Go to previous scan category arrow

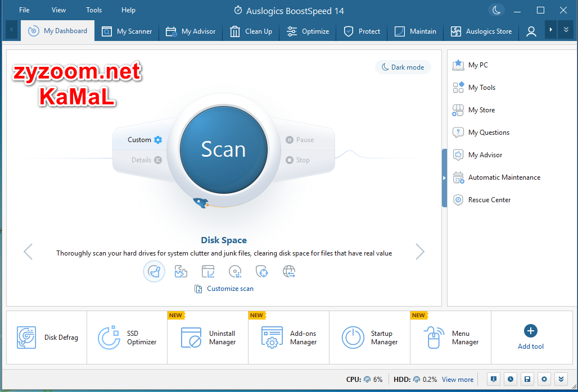tap(28, 252)
